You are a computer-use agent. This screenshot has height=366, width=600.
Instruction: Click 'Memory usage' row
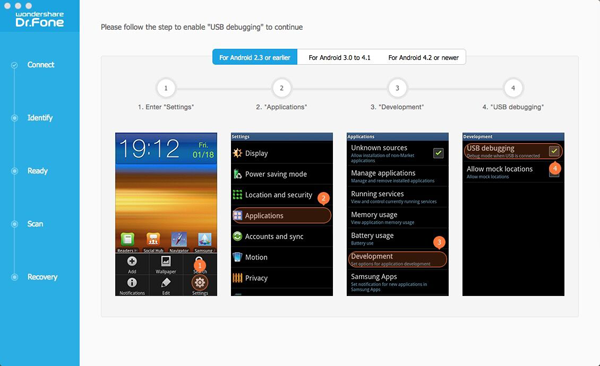click(398, 217)
